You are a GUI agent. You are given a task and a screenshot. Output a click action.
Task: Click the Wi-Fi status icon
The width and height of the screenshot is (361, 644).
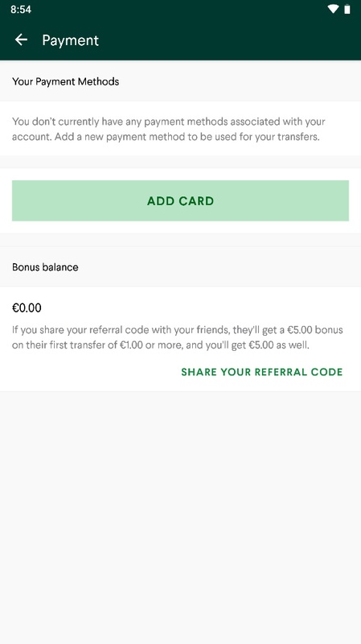[x=333, y=9]
